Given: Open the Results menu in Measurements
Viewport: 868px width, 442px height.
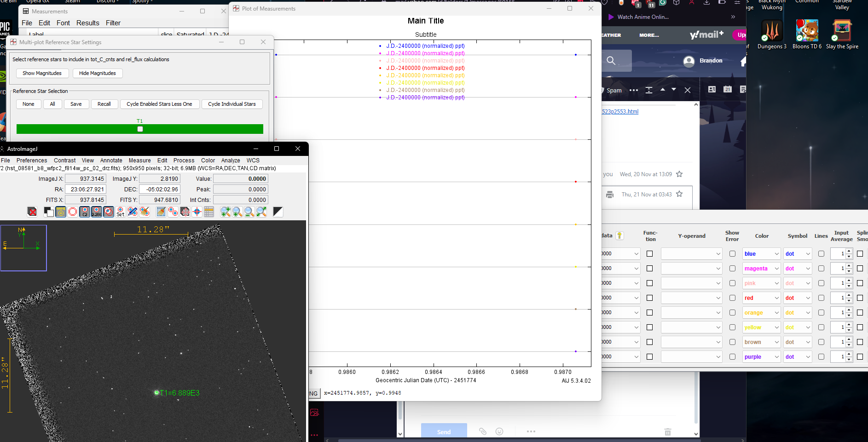Looking at the screenshot, I should point(87,23).
